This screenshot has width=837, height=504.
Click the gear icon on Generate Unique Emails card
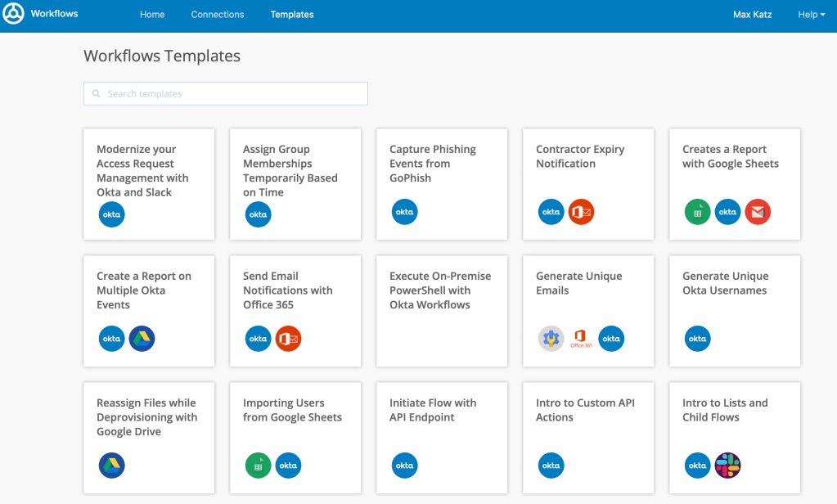click(551, 339)
